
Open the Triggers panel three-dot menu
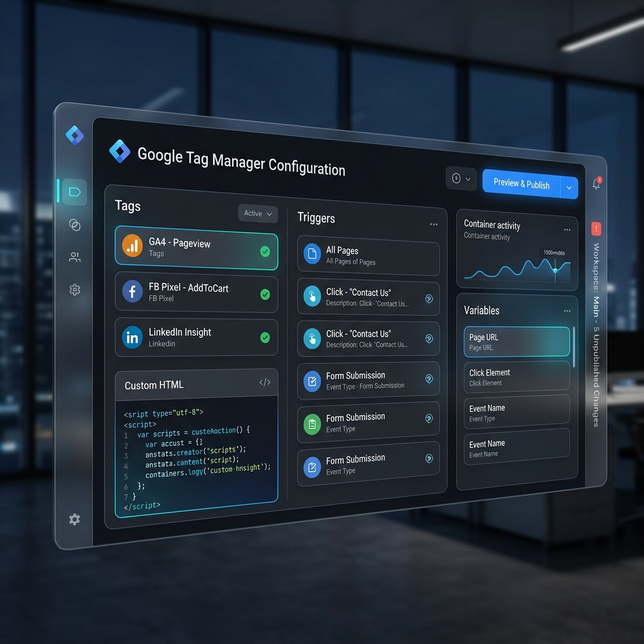[434, 225]
